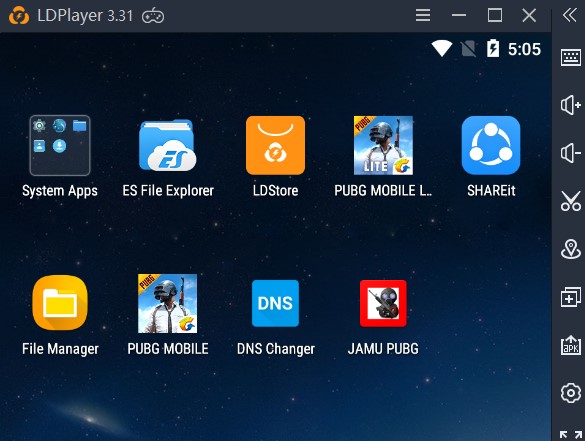Click the battery charging indicator
The image size is (585, 441).
coord(493,48)
